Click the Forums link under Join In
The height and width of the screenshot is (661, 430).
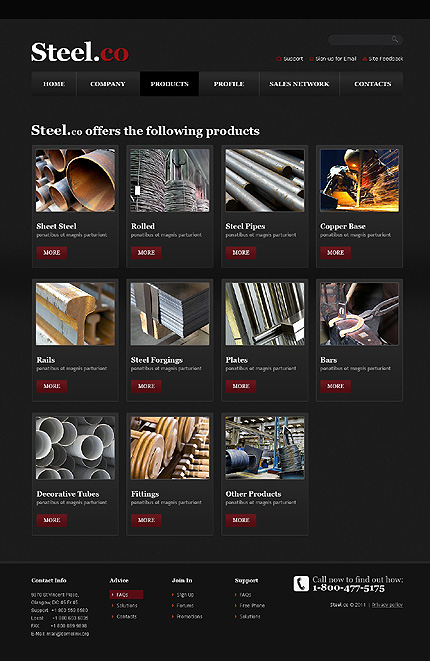pos(185,605)
